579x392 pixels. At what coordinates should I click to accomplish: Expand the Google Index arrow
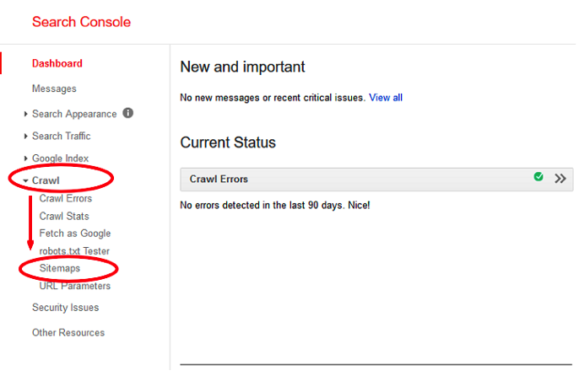click(26, 158)
